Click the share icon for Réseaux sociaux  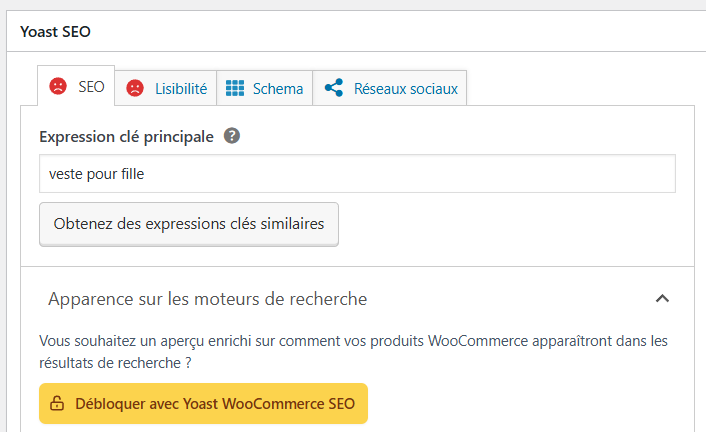(334, 88)
